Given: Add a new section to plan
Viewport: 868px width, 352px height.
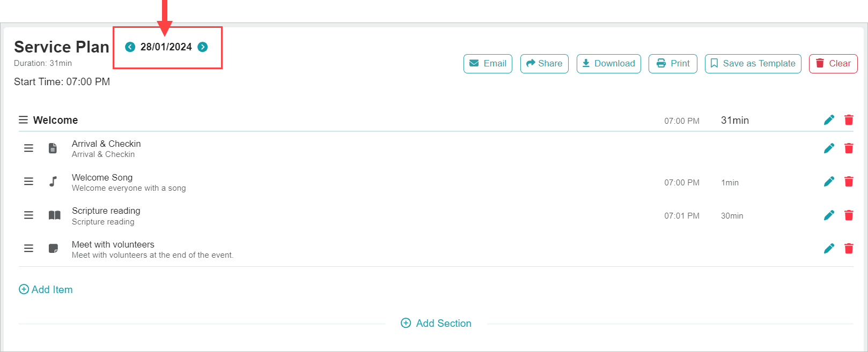Looking at the screenshot, I should [x=436, y=323].
